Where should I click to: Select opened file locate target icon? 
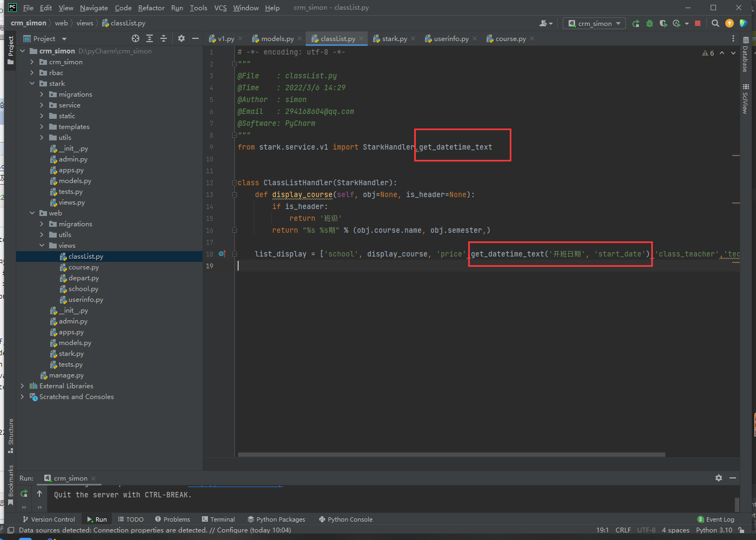pyautogui.click(x=136, y=38)
